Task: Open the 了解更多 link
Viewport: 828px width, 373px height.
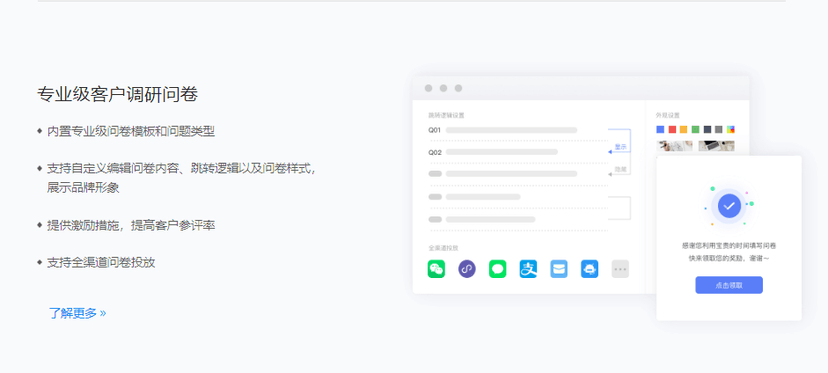Action: pos(77,313)
